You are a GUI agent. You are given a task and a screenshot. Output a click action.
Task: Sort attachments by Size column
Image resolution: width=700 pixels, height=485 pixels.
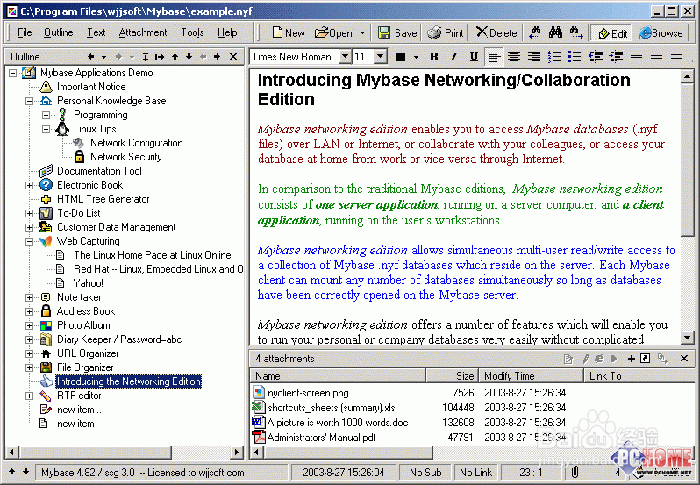click(x=452, y=376)
